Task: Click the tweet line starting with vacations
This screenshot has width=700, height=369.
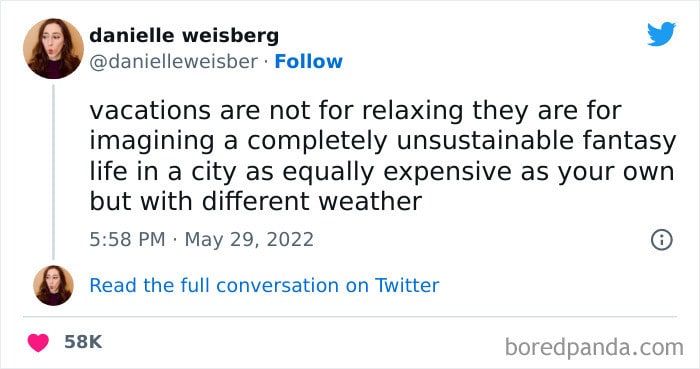Action: pyautogui.click(x=355, y=111)
